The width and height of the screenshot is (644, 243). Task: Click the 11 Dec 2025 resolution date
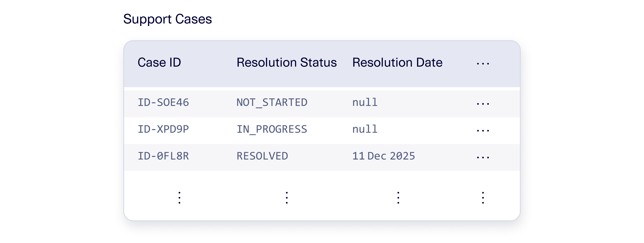coord(383,156)
